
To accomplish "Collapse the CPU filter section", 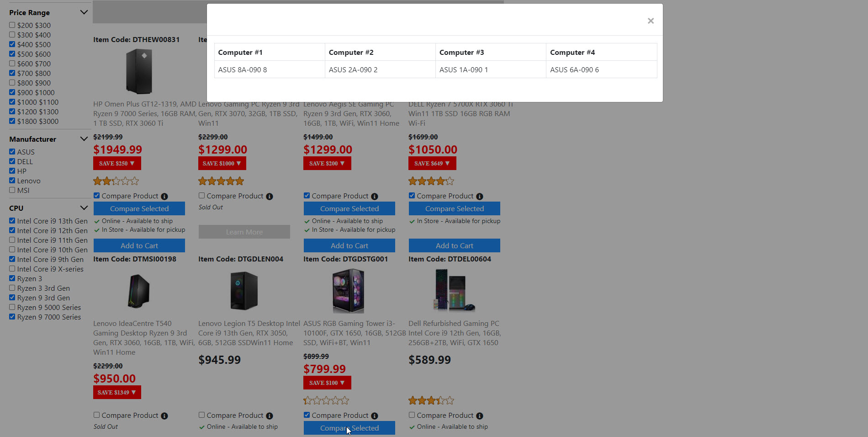I will (84, 208).
